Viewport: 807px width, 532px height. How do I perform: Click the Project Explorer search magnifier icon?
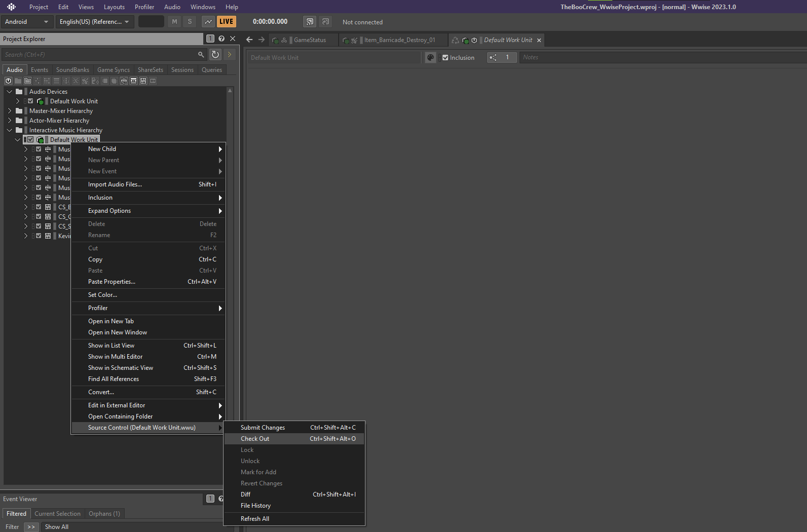click(x=201, y=54)
